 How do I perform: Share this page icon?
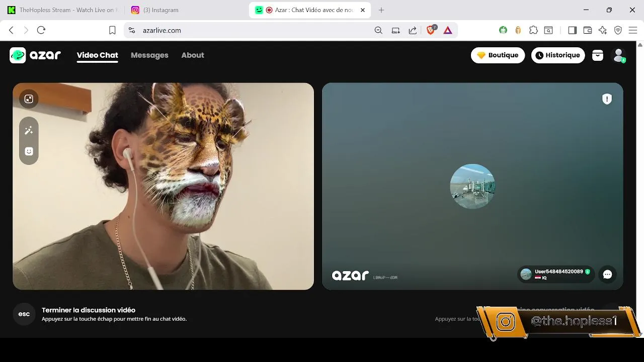(x=413, y=30)
